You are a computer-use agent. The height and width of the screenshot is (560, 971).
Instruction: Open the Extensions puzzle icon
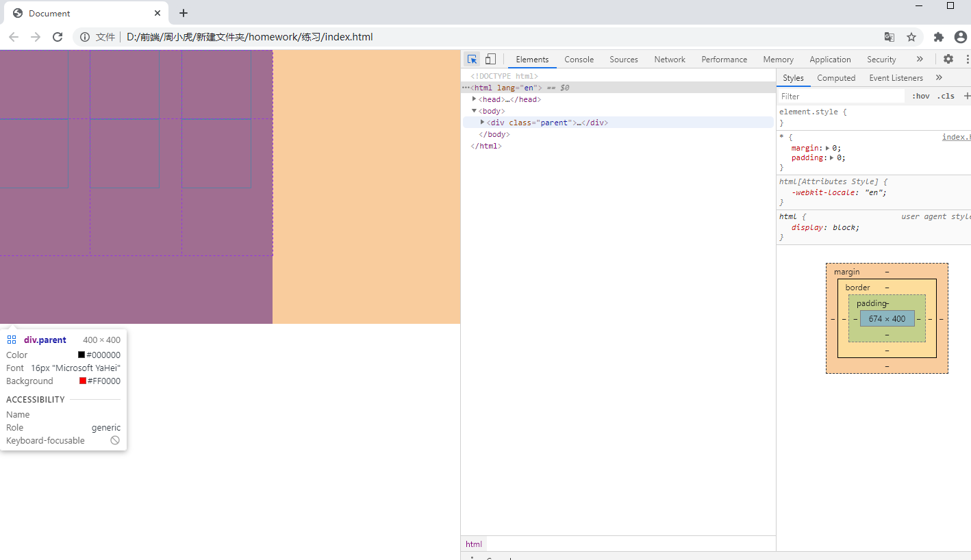(x=939, y=37)
